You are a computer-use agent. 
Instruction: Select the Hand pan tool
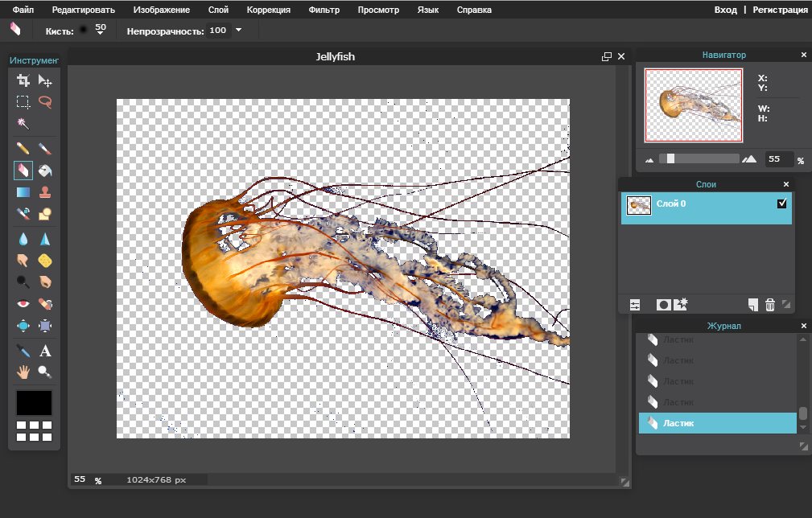pyautogui.click(x=23, y=372)
